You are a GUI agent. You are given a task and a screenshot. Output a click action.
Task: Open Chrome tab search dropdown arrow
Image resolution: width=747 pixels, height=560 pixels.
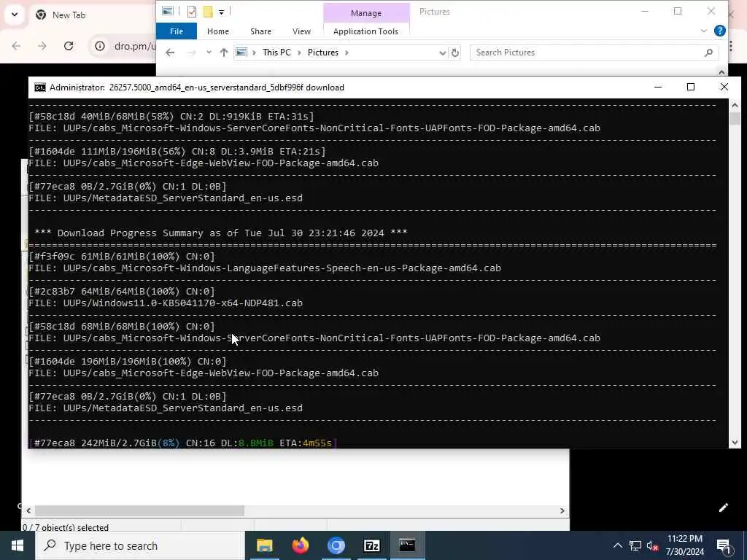[15, 15]
